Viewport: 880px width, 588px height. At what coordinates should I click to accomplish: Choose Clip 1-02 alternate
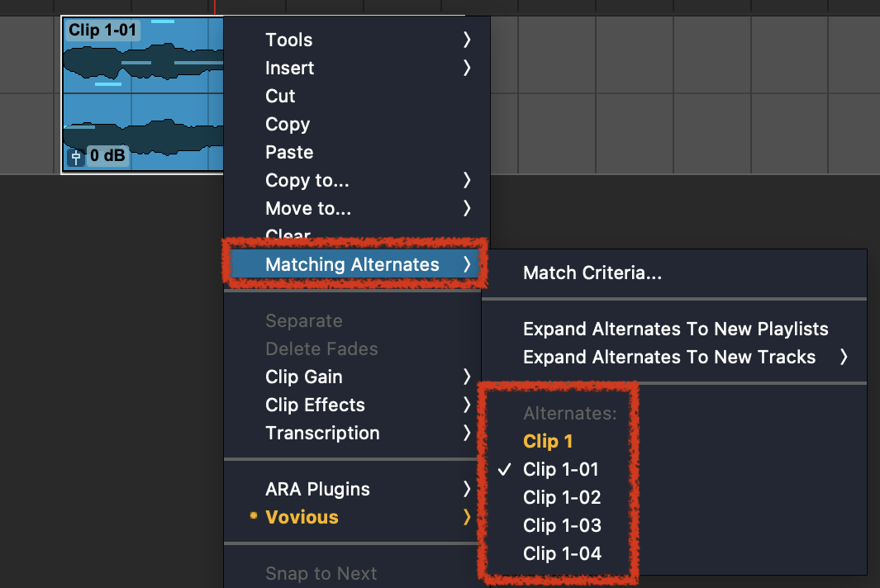pyautogui.click(x=562, y=497)
